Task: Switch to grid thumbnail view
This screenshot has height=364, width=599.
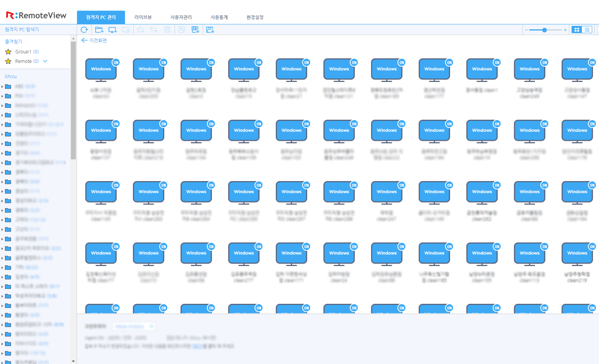Action: [577, 30]
